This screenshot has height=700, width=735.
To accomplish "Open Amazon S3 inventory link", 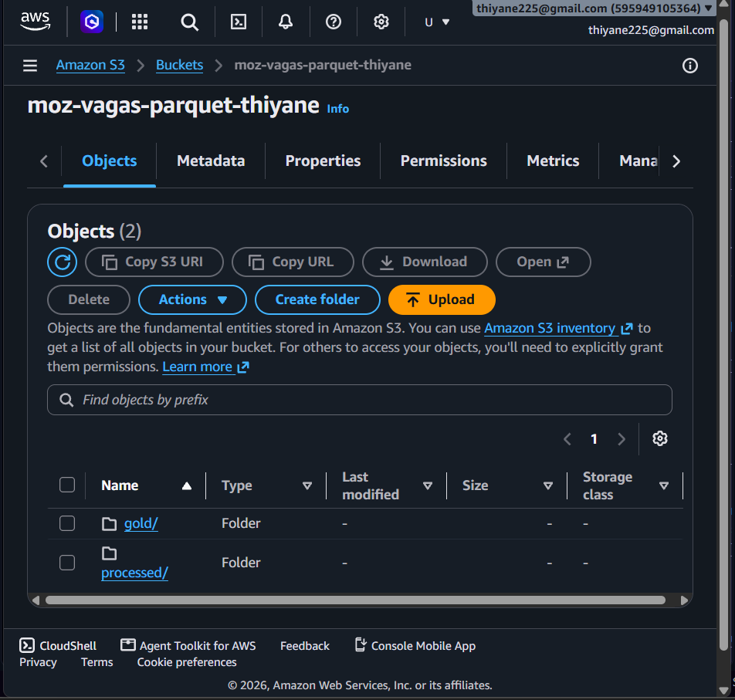I will (x=558, y=329).
